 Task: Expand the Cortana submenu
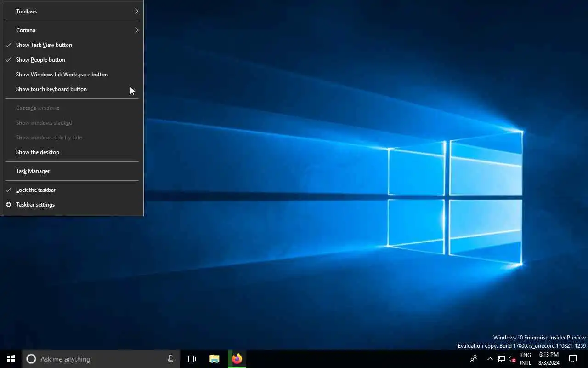pyautogui.click(x=72, y=30)
